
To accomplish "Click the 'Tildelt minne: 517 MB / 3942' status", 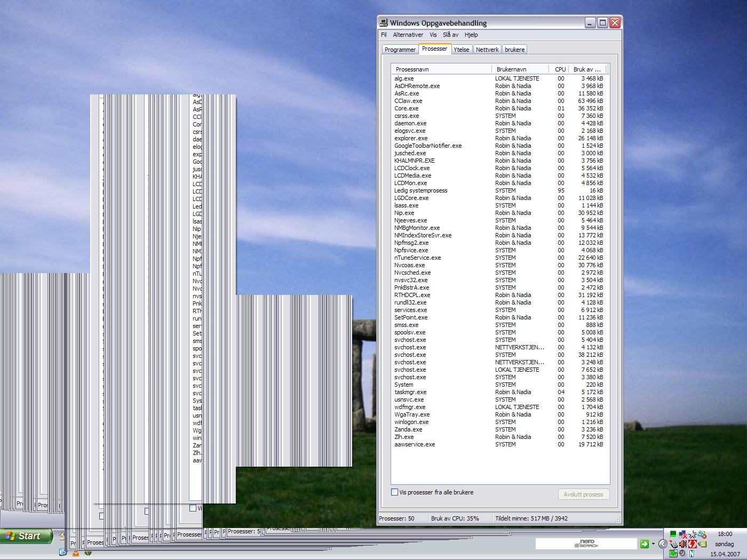I will 531,518.
